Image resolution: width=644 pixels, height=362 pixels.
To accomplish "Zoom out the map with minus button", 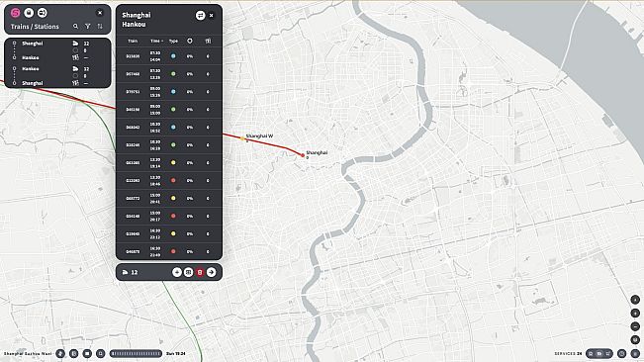I will pos(635,326).
